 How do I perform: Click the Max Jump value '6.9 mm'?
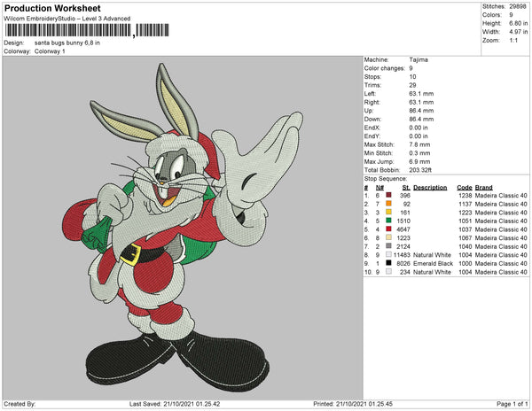(x=419, y=161)
